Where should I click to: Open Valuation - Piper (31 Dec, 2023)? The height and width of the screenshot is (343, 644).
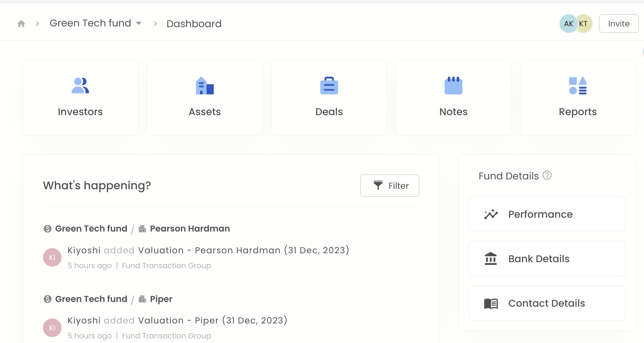pos(213,321)
